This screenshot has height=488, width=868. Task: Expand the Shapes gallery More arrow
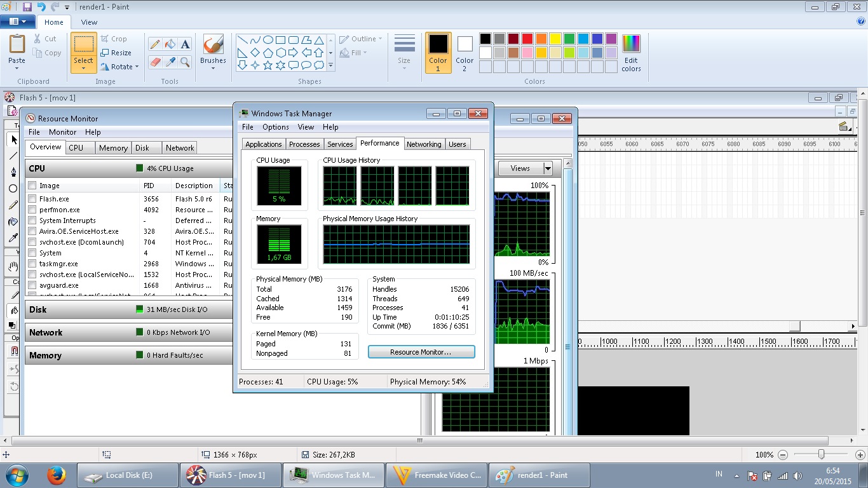(330, 65)
